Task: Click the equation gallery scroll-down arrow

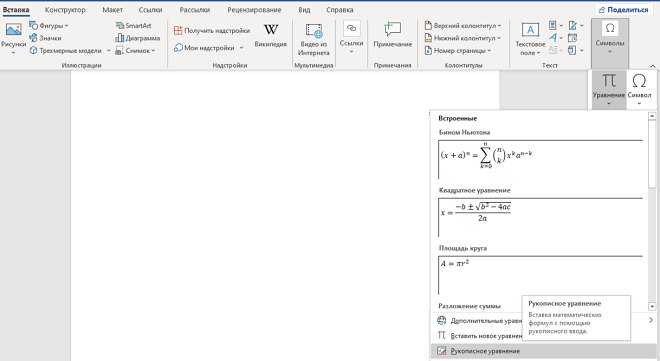Action: [x=652, y=307]
